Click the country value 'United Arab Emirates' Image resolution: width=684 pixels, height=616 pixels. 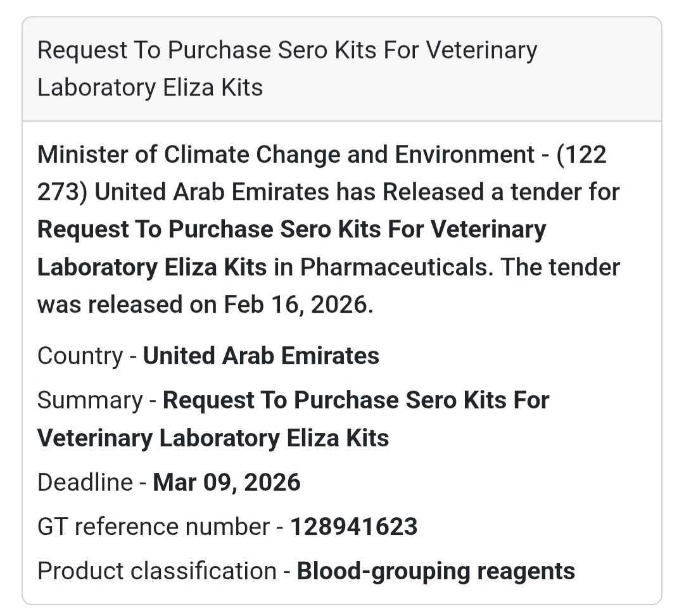point(261,356)
